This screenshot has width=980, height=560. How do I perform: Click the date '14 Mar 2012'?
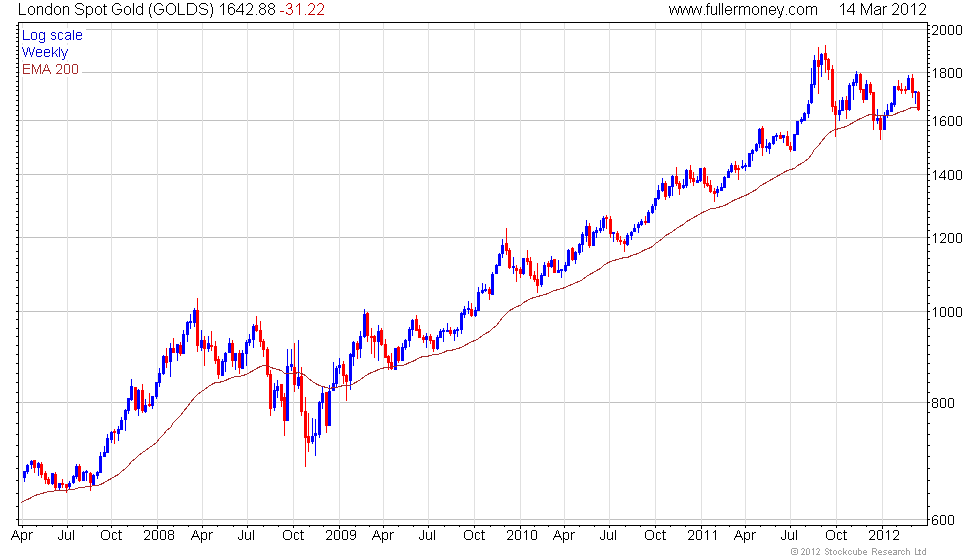pos(882,9)
